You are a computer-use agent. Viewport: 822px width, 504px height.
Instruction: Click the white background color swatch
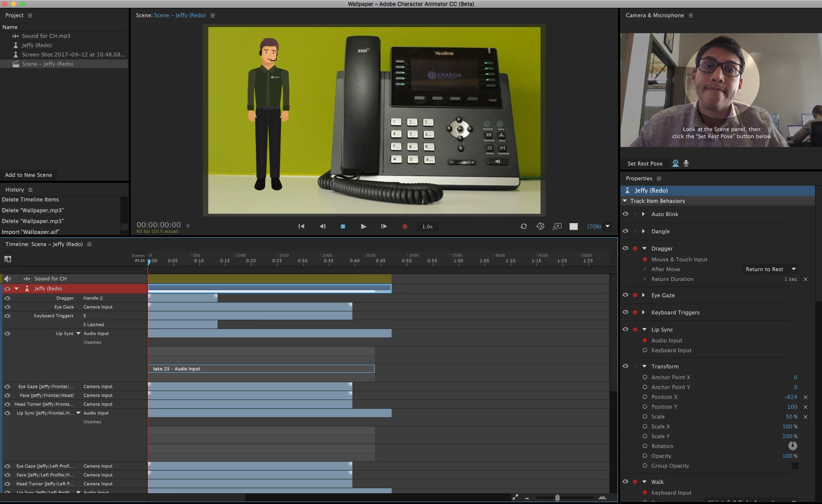tap(574, 226)
